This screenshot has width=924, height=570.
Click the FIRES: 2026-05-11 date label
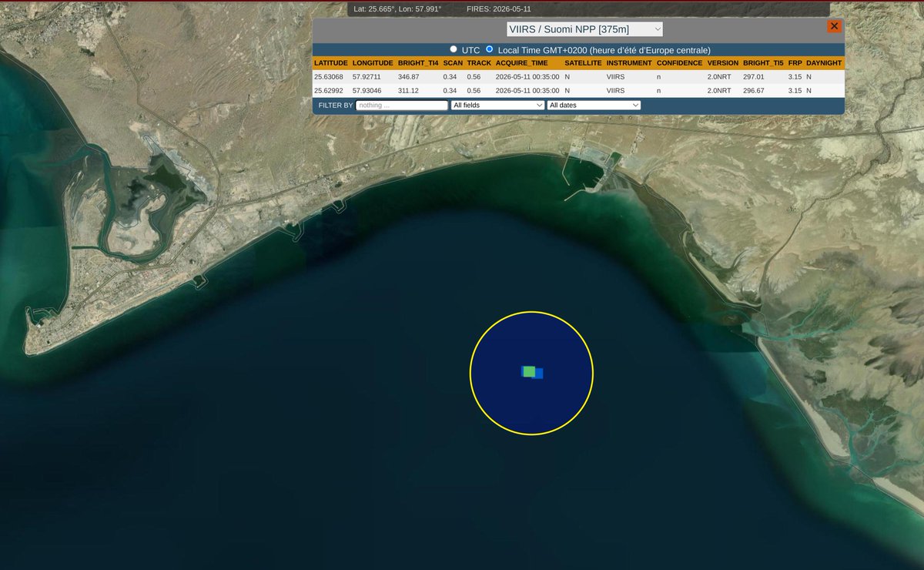point(499,9)
